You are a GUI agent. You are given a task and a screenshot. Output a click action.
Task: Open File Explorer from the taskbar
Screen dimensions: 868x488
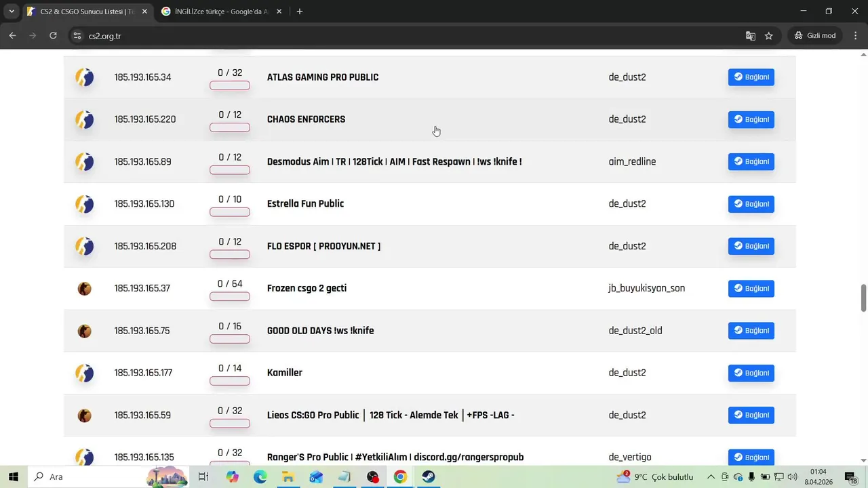coord(288,477)
